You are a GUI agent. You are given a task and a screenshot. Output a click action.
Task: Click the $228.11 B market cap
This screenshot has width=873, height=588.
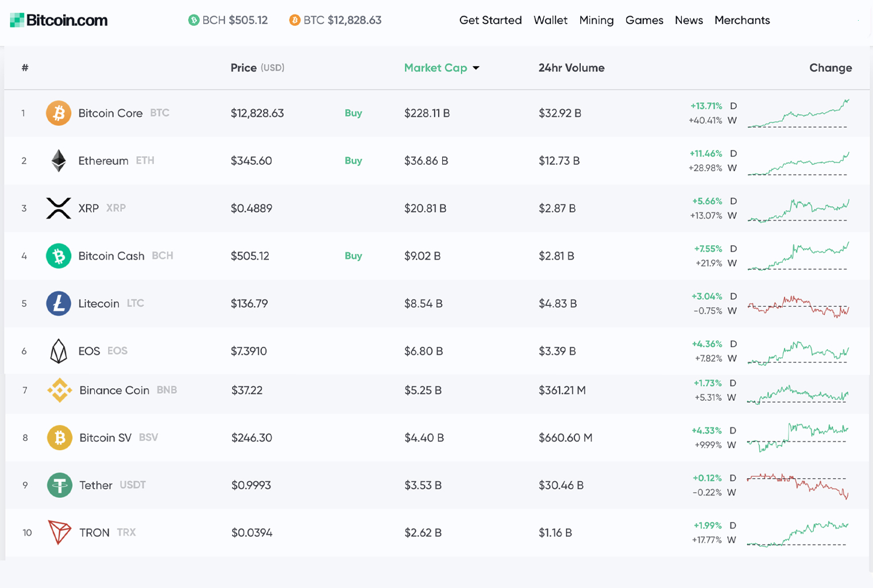tap(427, 113)
